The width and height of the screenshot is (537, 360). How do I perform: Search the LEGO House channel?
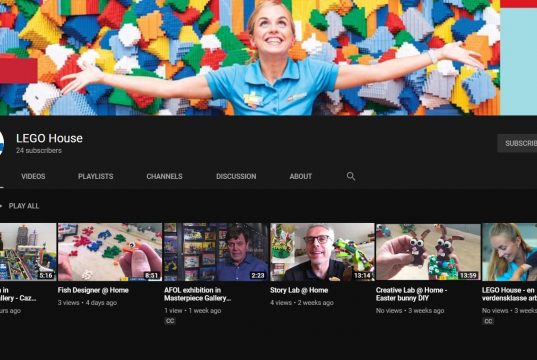pyautogui.click(x=351, y=176)
